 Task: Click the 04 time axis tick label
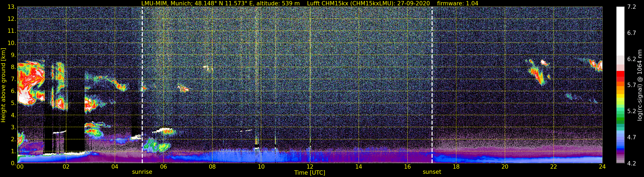[x=115, y=167]
